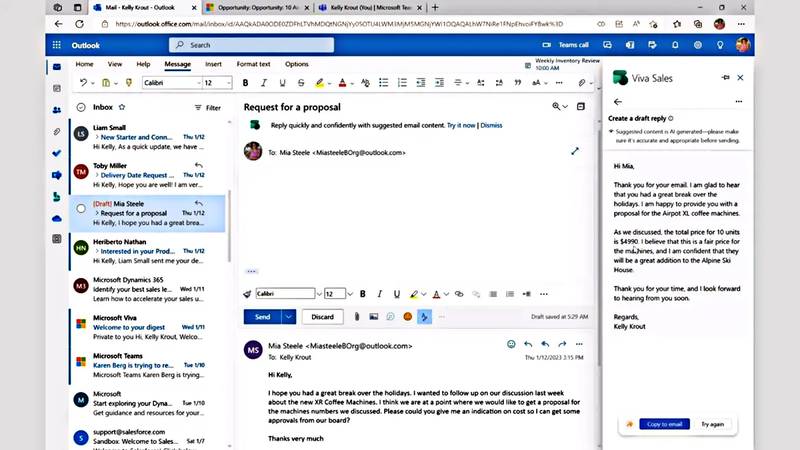Select the Mia Steele draft message circle

coord(81,208)
